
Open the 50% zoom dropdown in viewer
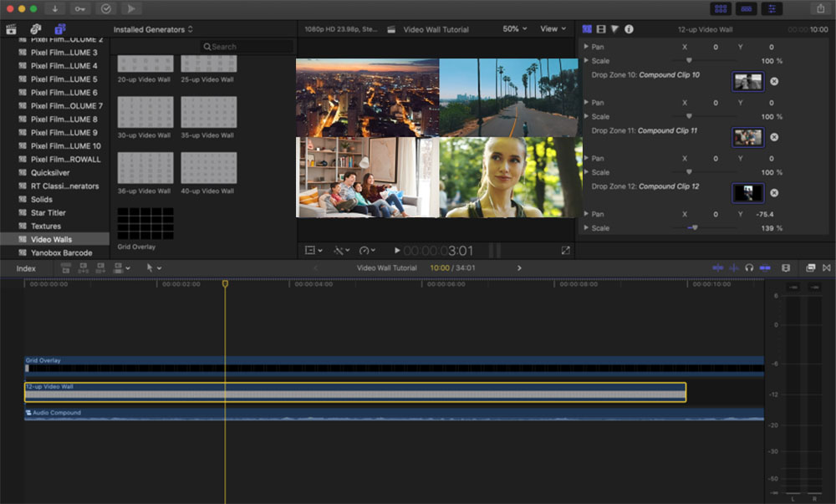point(514,28)
